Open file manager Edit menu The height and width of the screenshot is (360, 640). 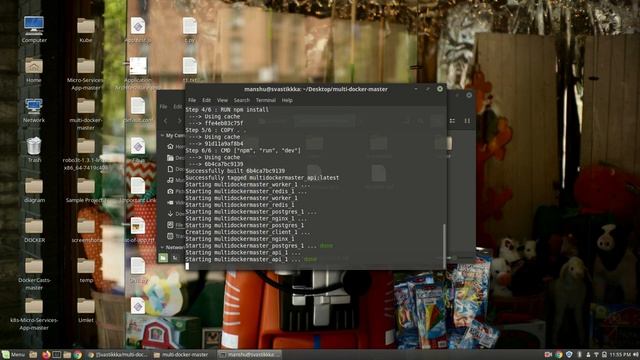click(178, 107)
